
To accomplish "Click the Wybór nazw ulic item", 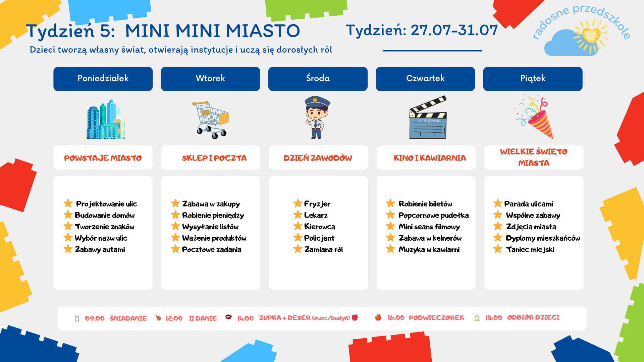I will click(101, 238).
